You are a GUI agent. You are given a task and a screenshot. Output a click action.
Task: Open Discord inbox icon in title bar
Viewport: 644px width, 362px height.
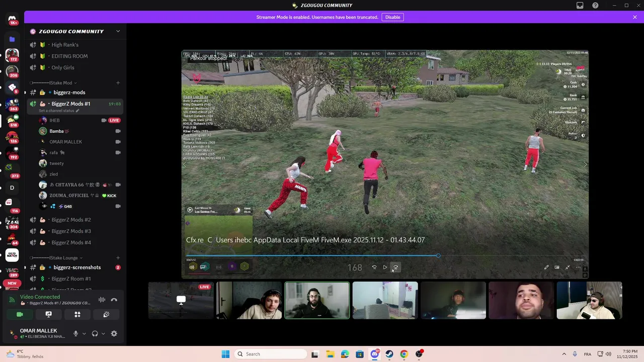point(580,6)
